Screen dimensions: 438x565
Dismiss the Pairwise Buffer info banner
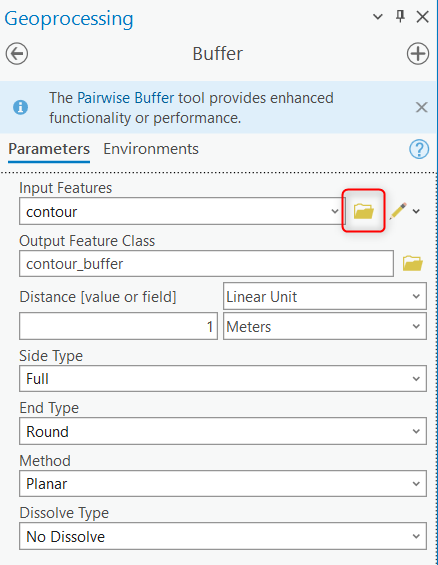[x=421, y=107]
